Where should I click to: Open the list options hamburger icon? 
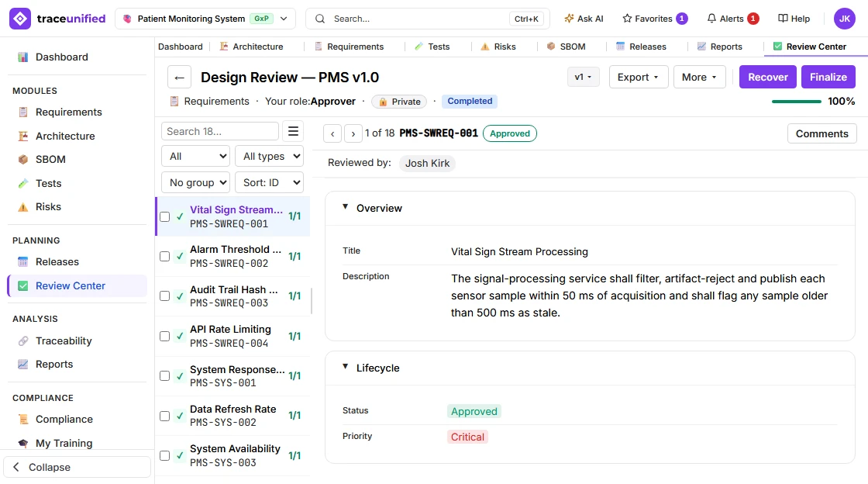[294, 131]
